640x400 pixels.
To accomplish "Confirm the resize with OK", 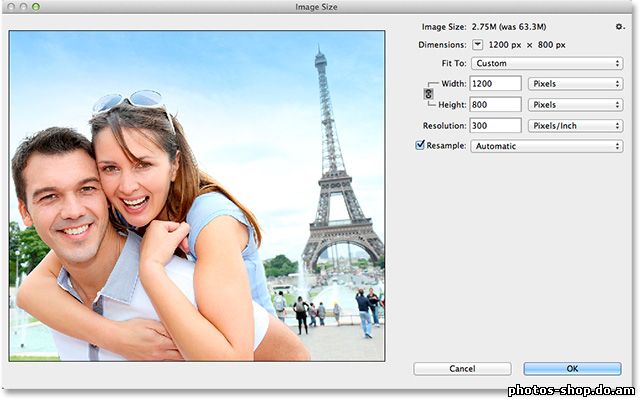I will click(x=572, y=369).
